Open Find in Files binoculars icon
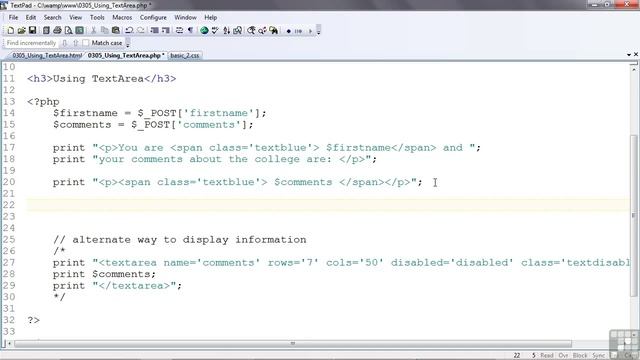Screen dimensions: 640x360 tap(273, 31)
